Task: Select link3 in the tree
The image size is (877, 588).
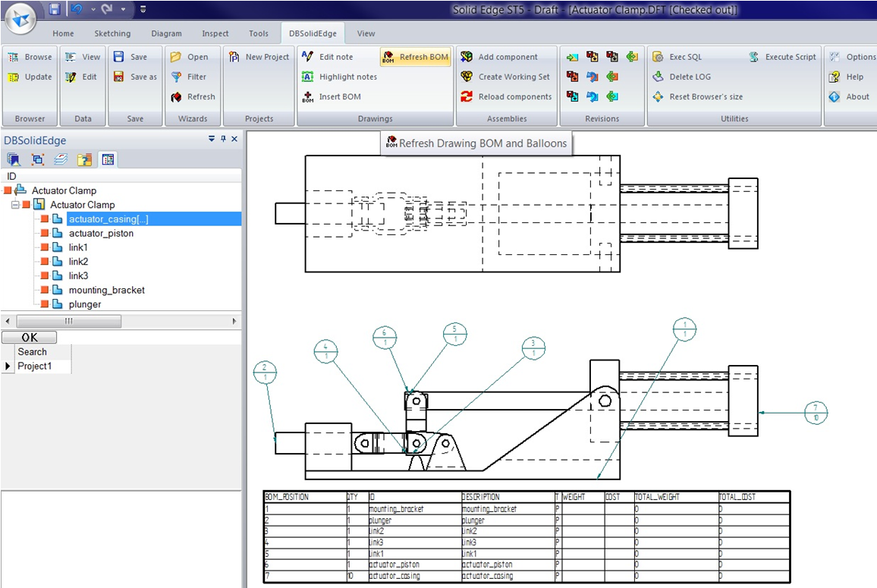Action: (x=78, y=276)
